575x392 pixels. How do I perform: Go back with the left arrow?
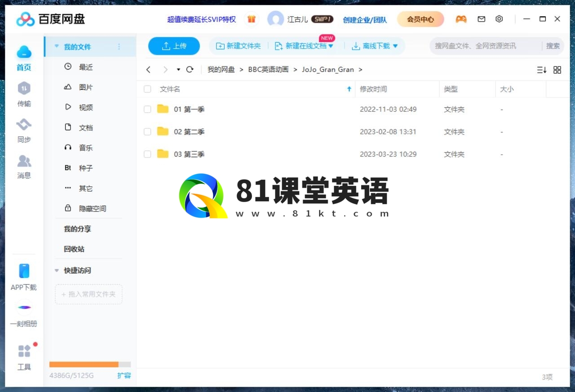(x=149, y=70)
